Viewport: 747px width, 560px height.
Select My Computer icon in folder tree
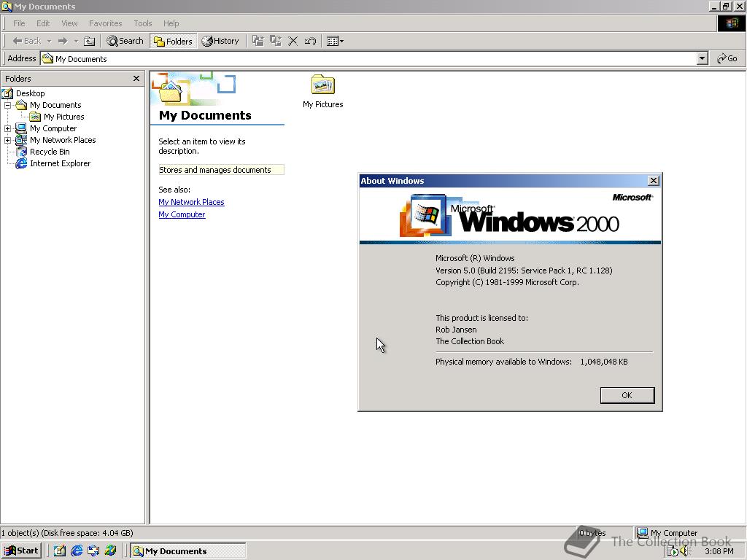pyautogui.click(x=21, y=128)
